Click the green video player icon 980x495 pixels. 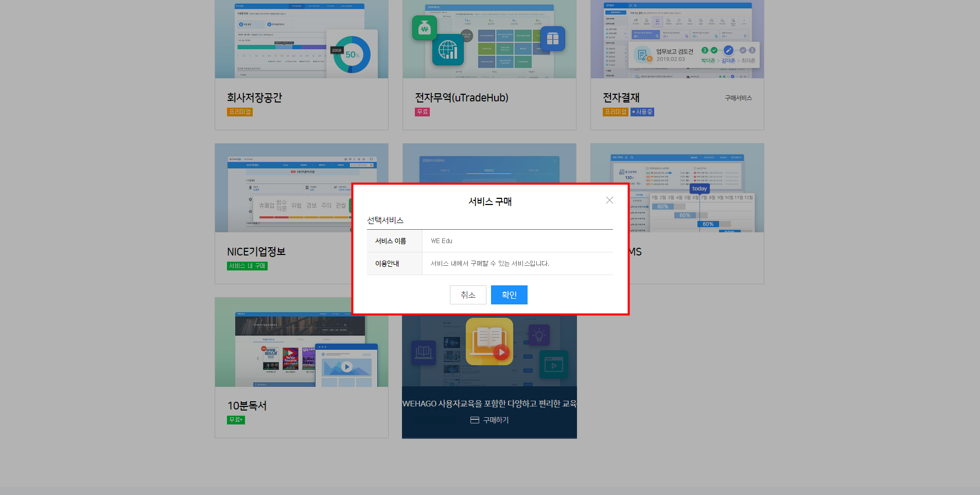pyautogui.click(x=553, y=365)
